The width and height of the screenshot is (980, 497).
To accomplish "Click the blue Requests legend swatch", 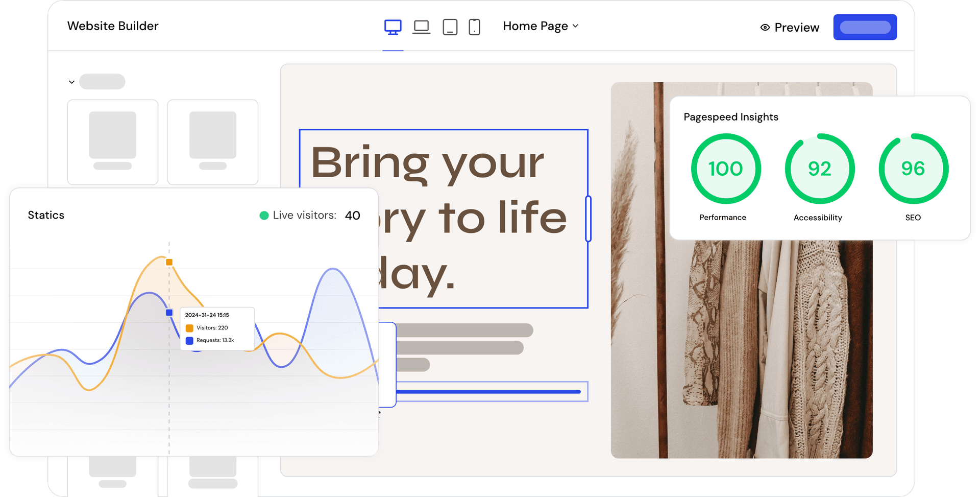I will click(189, 341).
